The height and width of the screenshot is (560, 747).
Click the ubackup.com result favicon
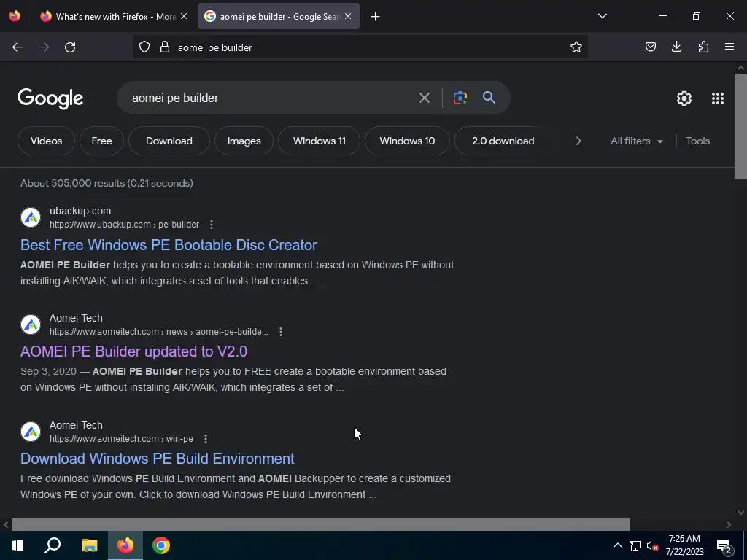pos(31,217)
